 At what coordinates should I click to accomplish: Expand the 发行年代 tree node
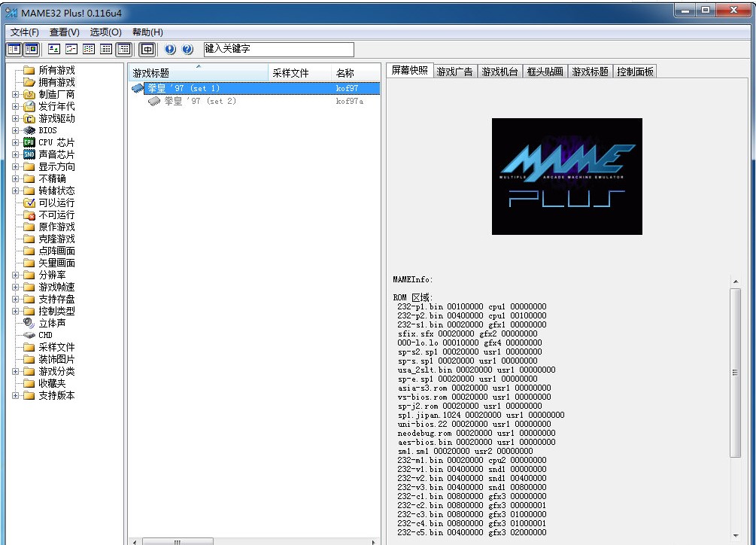(16, 107)
